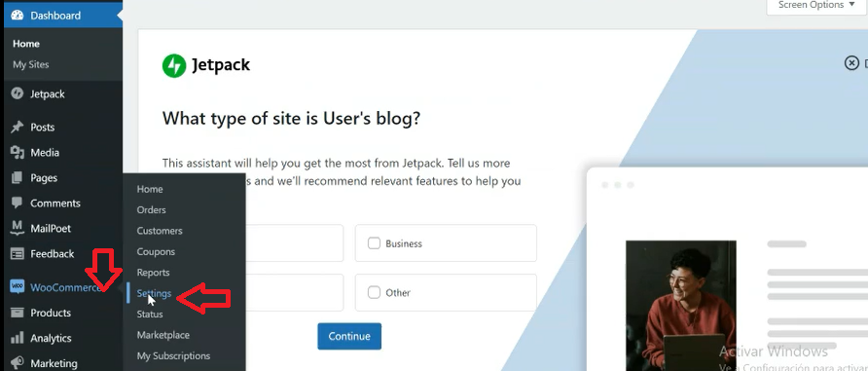Click the Comments speech bubble icon
The width and height of the screenshot is (868, 371).
click(18, 204)
